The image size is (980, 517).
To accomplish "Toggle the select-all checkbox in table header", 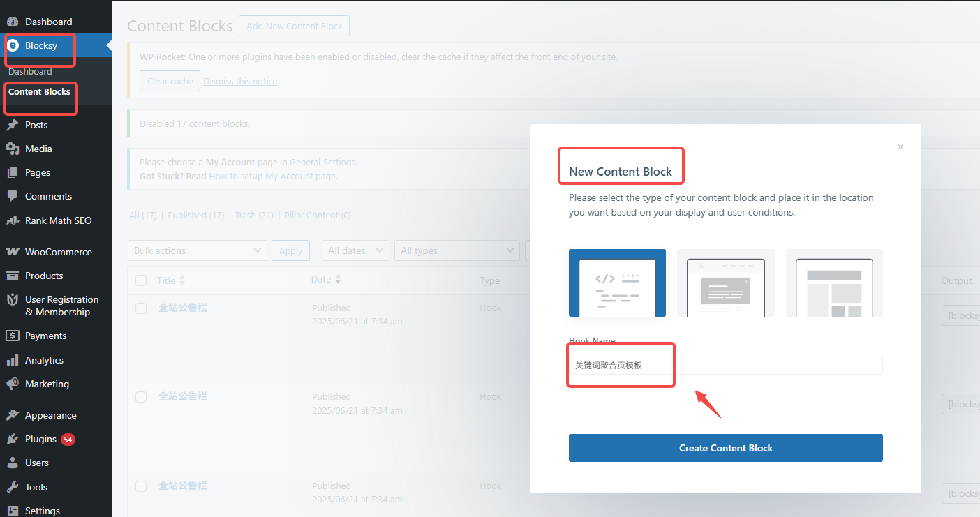I will tap(141, 280).
